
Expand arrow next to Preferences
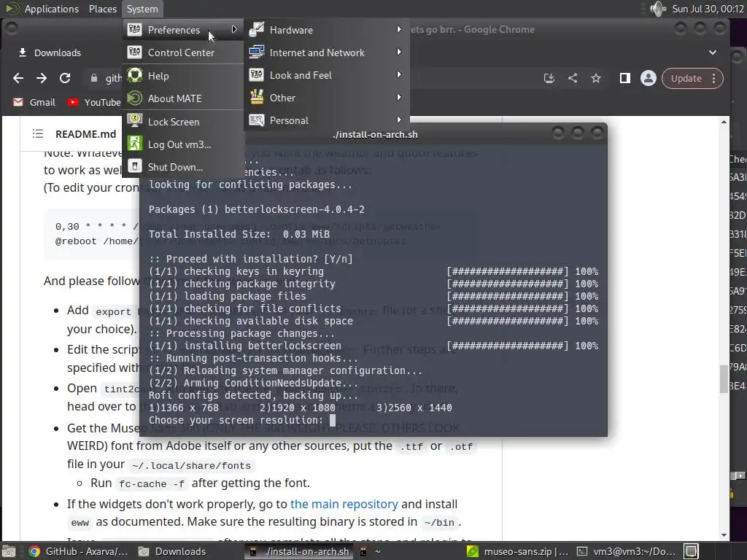coord(234,29)
